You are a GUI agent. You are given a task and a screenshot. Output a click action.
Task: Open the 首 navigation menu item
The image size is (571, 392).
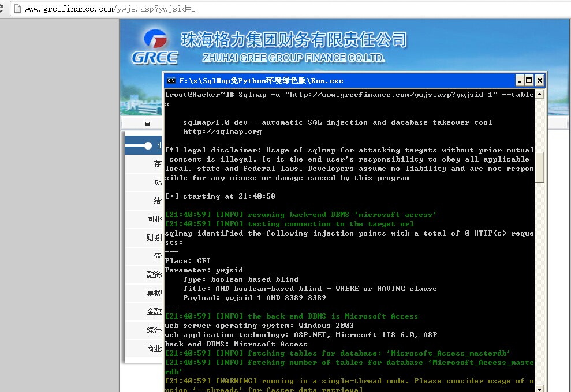coord(147,122)
